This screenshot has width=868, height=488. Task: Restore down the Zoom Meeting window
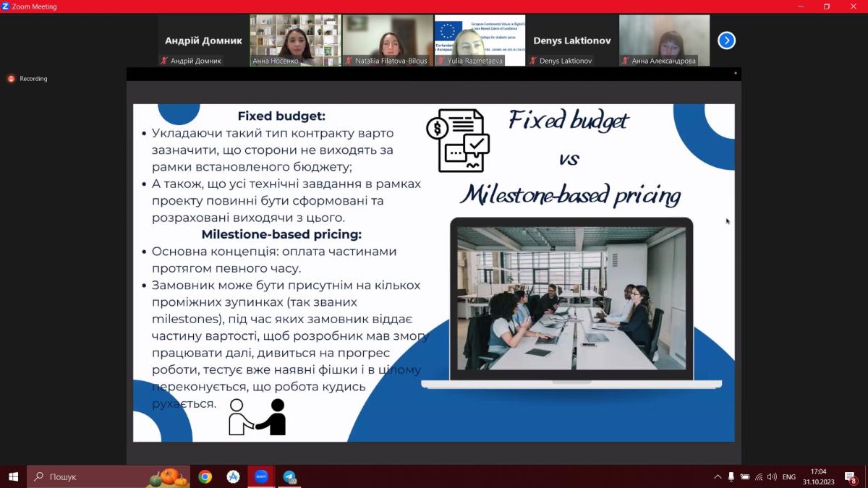click(827, 7)
